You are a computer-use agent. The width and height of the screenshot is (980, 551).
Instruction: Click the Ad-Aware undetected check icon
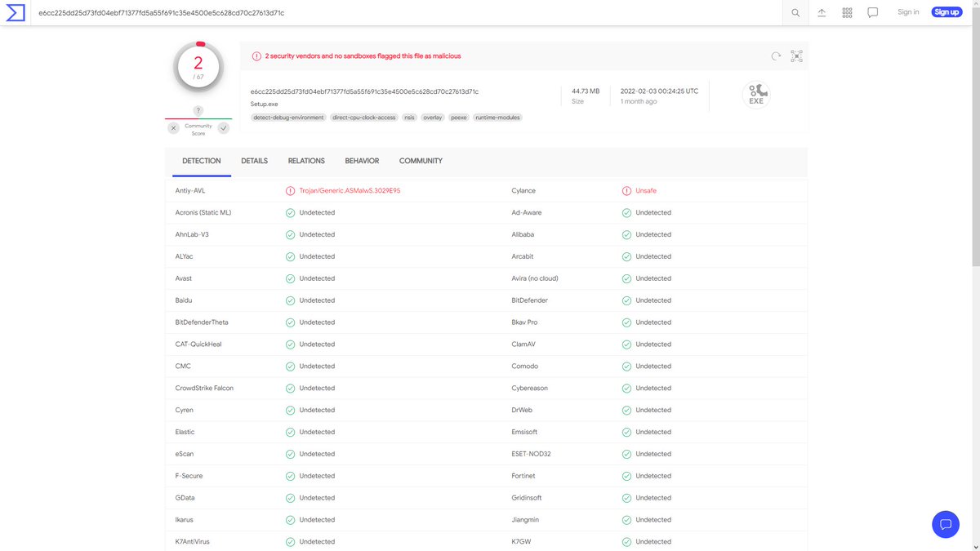point(626,212)
